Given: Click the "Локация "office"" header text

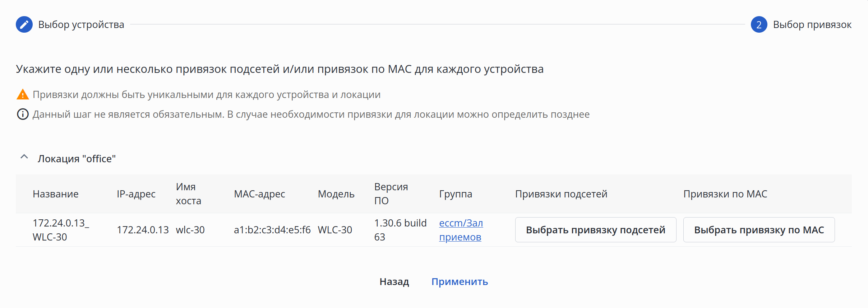Looking at the screenshot, I should 77,159.
